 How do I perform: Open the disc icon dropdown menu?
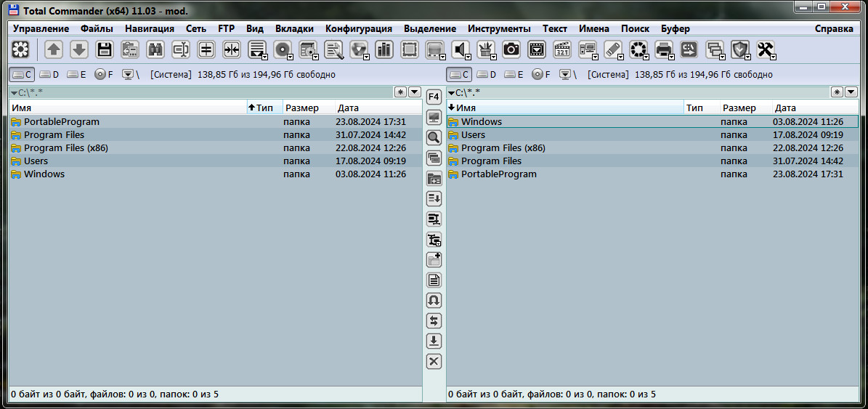click(x=291, y=57)
